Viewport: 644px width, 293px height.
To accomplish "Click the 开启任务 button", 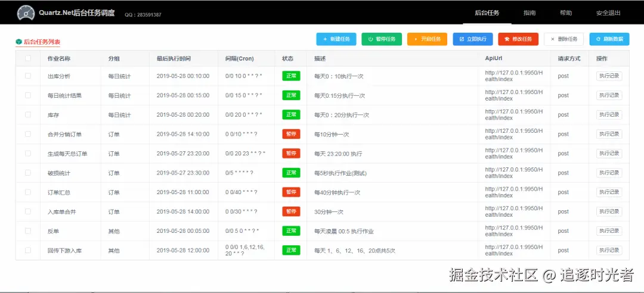I will coord(427,39).
